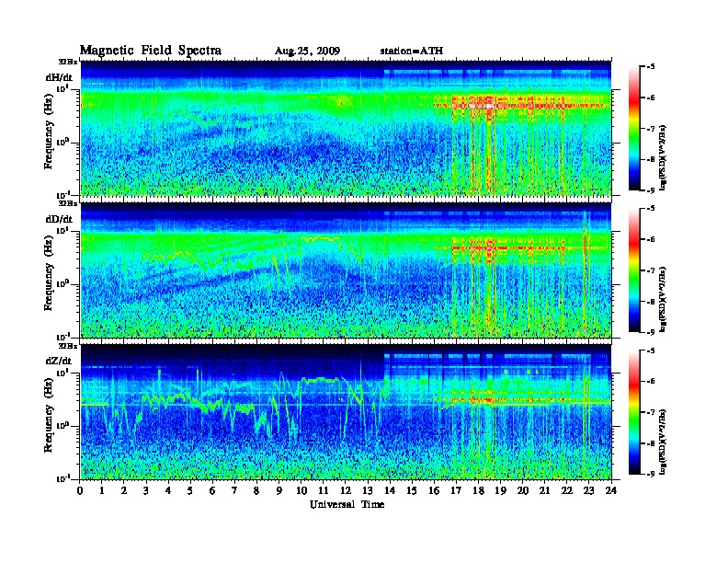Viewport: 728px width, 563px height.
Task: Select hour "2" on the Universal Time axis
Action: (124, 490)
